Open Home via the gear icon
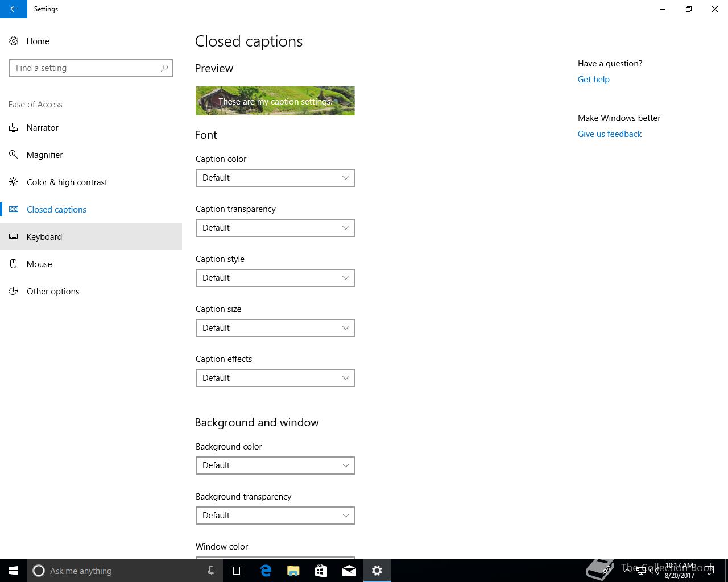 [14, 41]
